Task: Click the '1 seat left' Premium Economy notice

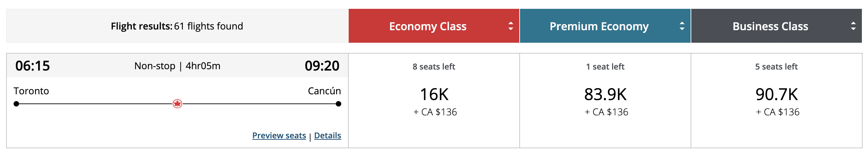Action: point(605,66)
